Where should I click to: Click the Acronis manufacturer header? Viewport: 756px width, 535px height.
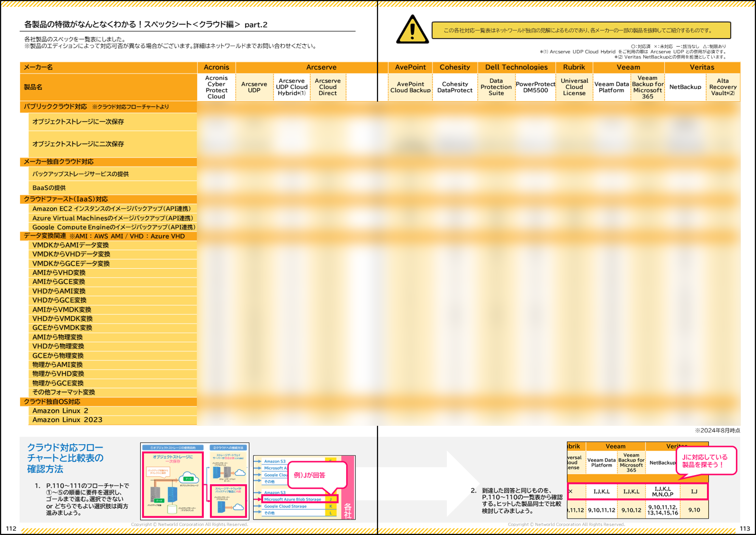tap(216, 67)
